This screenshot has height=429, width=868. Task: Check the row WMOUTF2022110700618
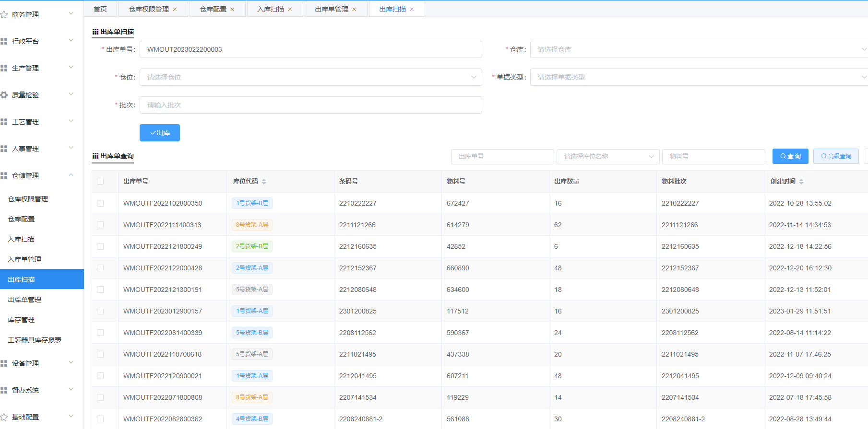[100, 354]
